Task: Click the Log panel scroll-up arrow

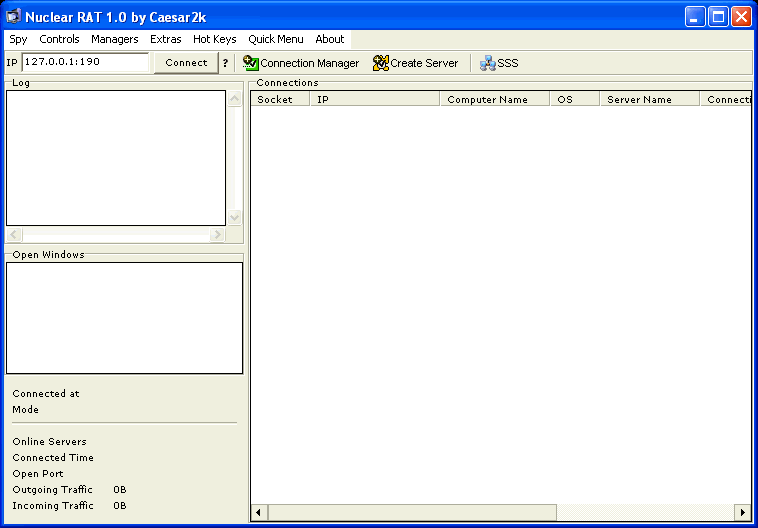Action: click(235, 99)
